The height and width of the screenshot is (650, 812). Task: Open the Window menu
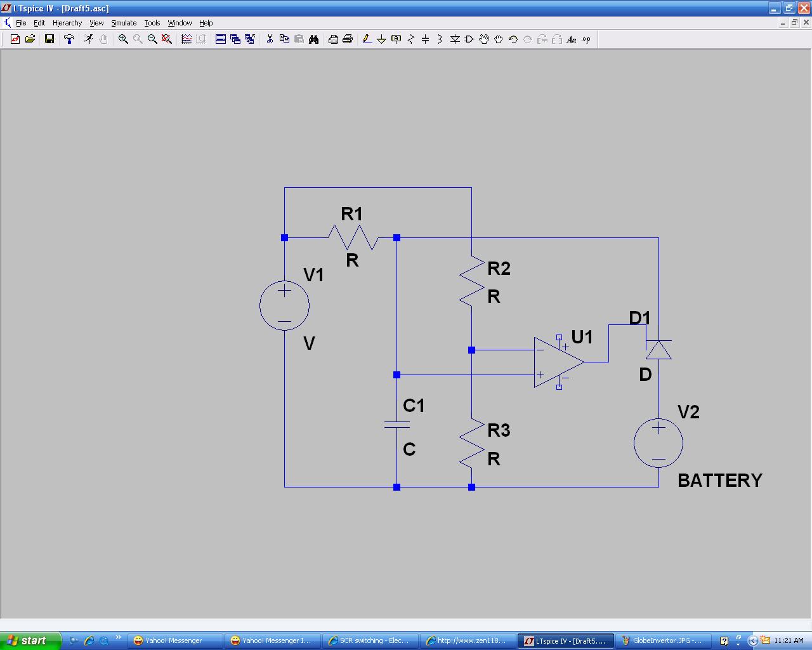(180, 23)
